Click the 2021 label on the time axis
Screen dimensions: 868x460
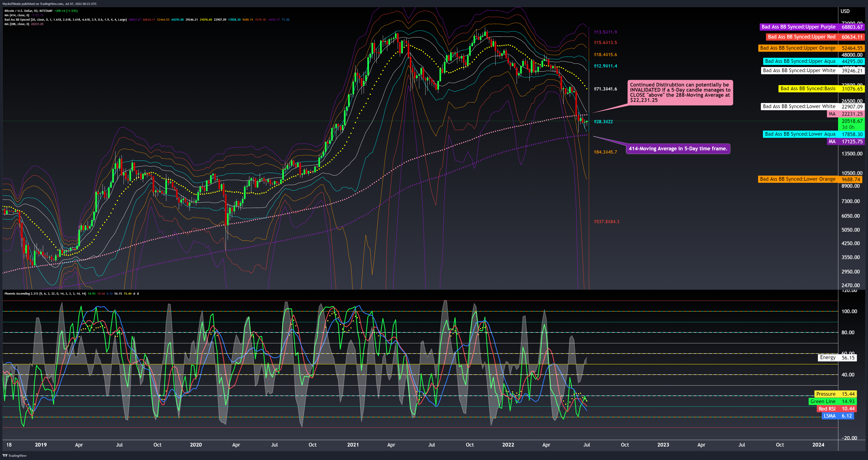(x=353, y=445)
